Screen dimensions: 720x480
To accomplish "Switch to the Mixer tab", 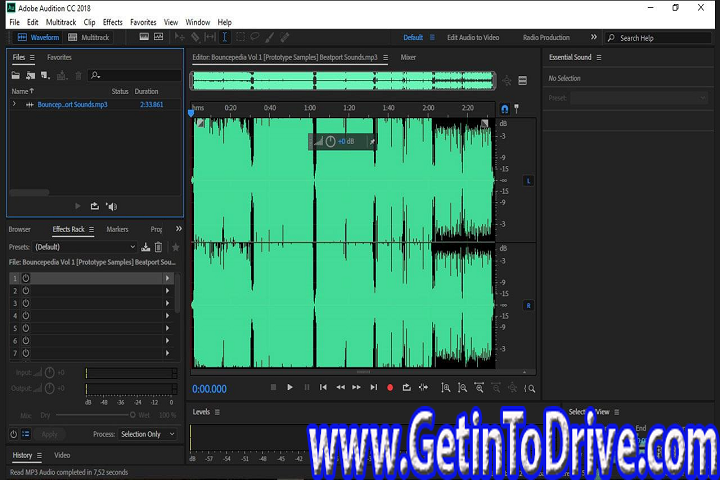I will point(408,57).
